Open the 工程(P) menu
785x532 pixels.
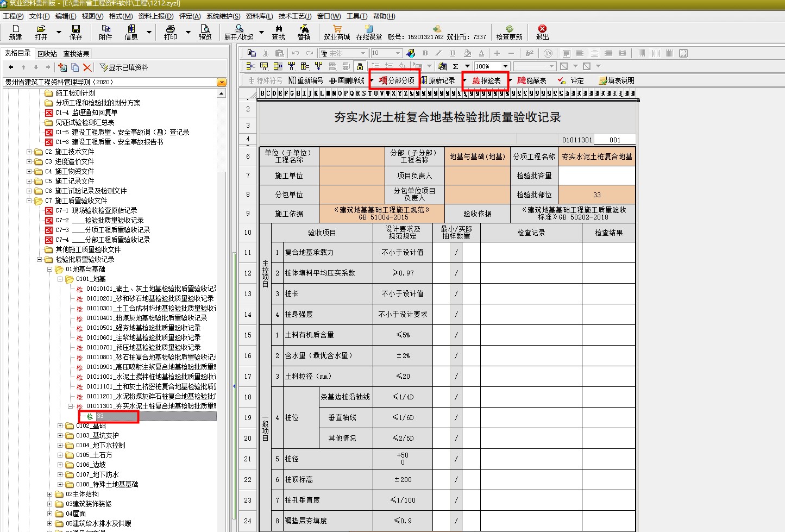[13, 16]
